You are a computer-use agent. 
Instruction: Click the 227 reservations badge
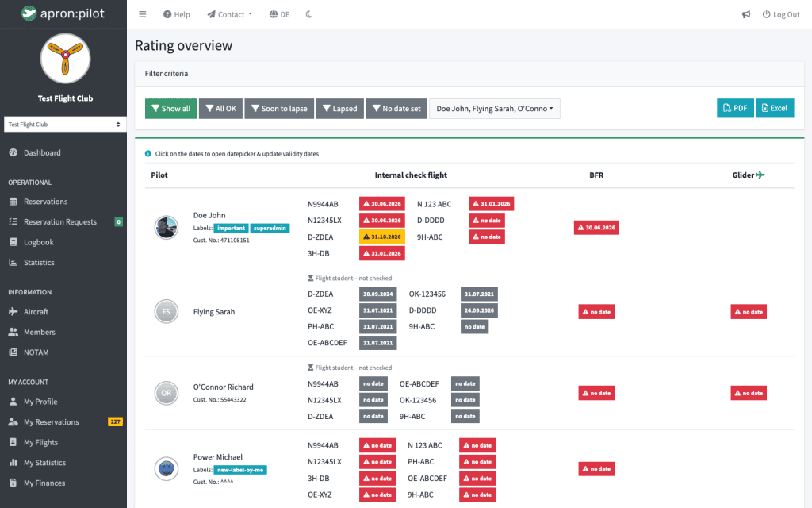115,422
